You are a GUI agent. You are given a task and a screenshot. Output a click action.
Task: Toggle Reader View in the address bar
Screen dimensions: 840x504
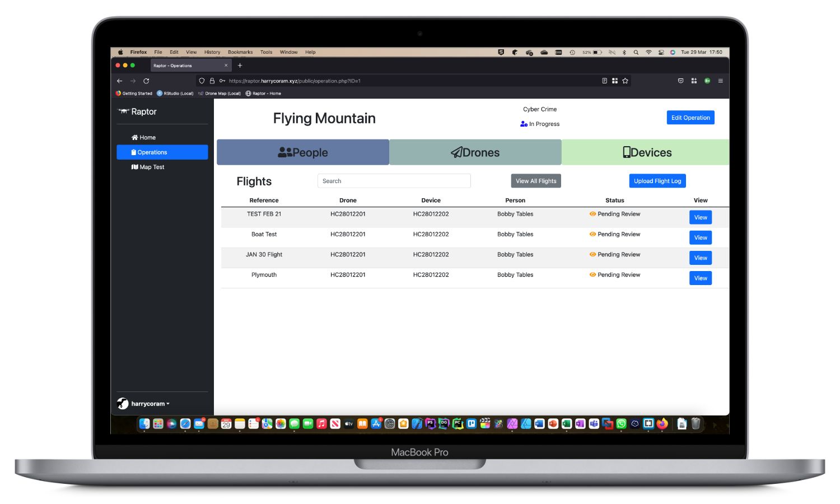click(x=604, y=81)
